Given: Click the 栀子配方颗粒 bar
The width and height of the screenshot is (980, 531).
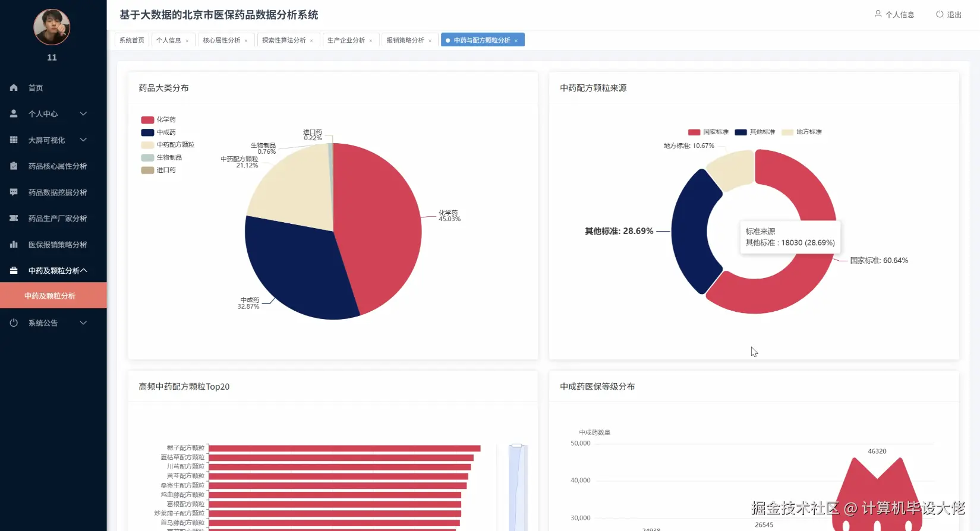Looking at the screenshot, I should coord(344,448).
